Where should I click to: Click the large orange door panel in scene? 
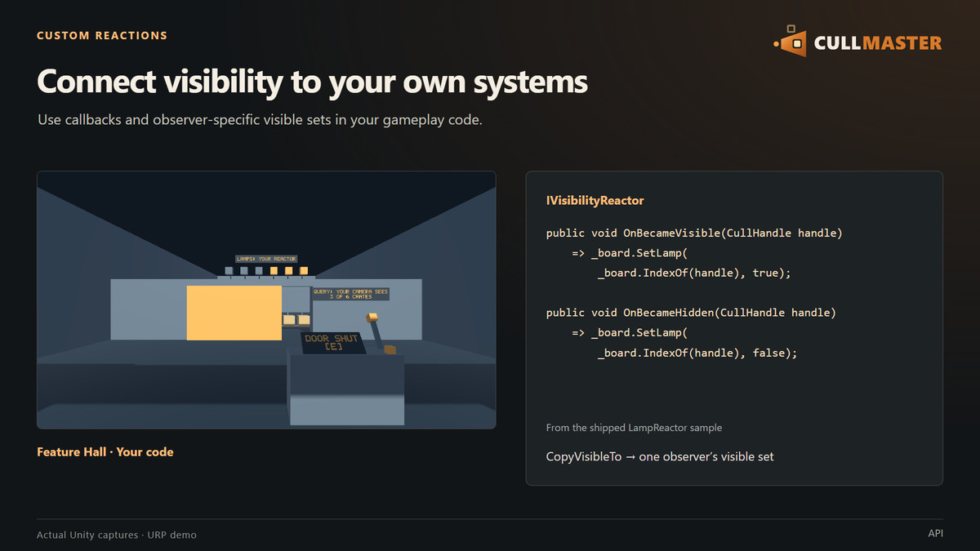[x=234, y=313]
